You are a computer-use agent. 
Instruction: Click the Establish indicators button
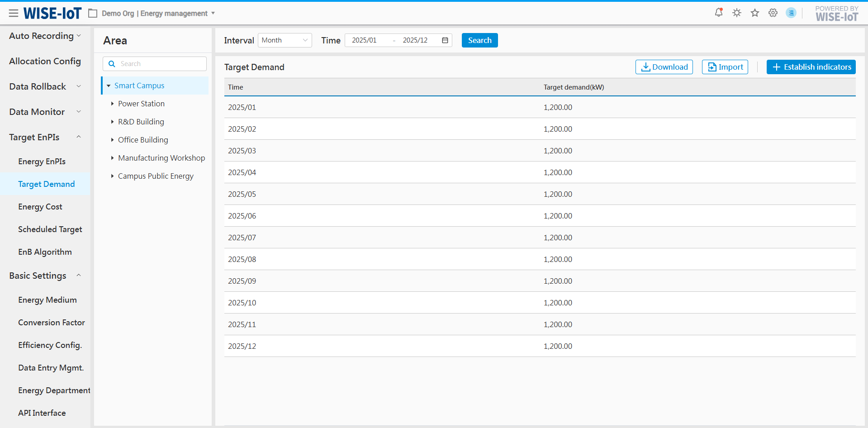coord(811,67)
